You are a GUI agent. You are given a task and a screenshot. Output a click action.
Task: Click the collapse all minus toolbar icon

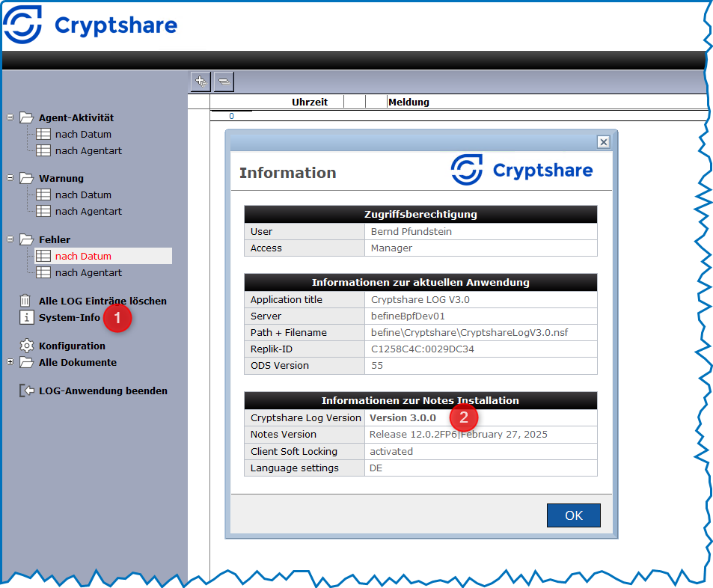[224, 81]
